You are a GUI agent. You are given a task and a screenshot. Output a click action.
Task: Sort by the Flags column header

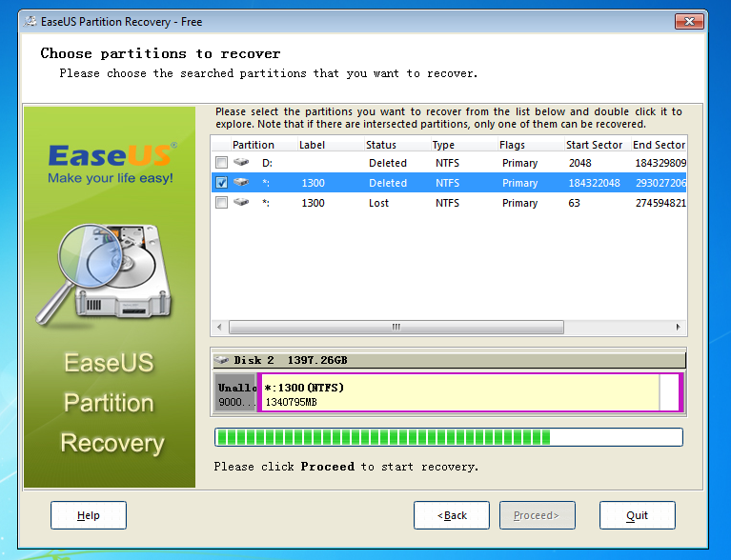[530, 145]
